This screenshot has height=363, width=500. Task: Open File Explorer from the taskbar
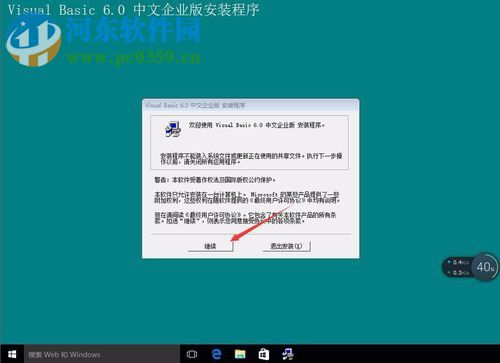tap(240, 354)
